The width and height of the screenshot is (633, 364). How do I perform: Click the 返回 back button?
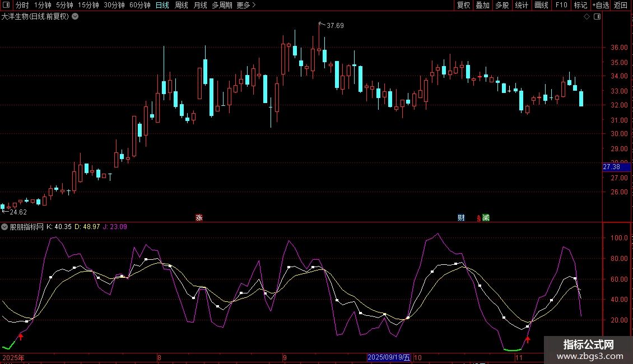[621, 5]
